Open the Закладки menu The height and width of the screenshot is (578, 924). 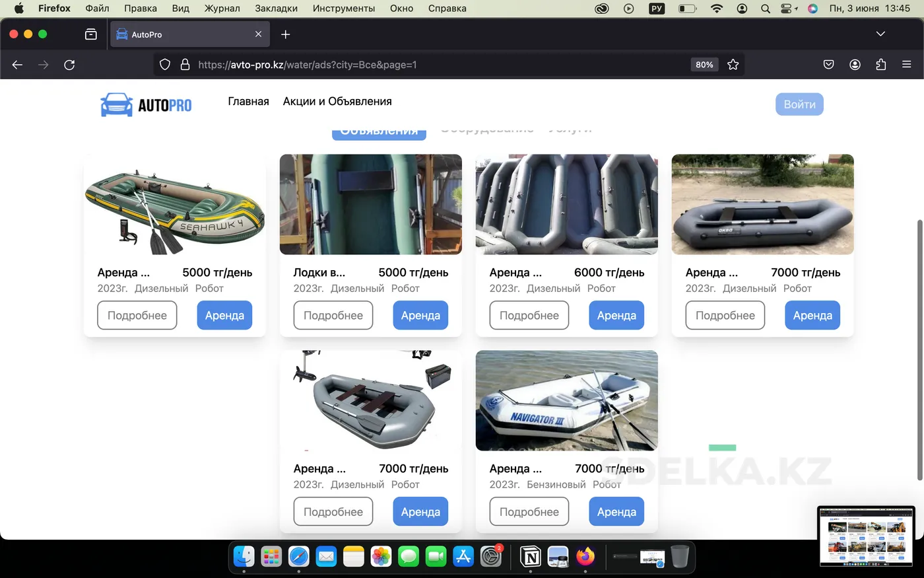277,9
